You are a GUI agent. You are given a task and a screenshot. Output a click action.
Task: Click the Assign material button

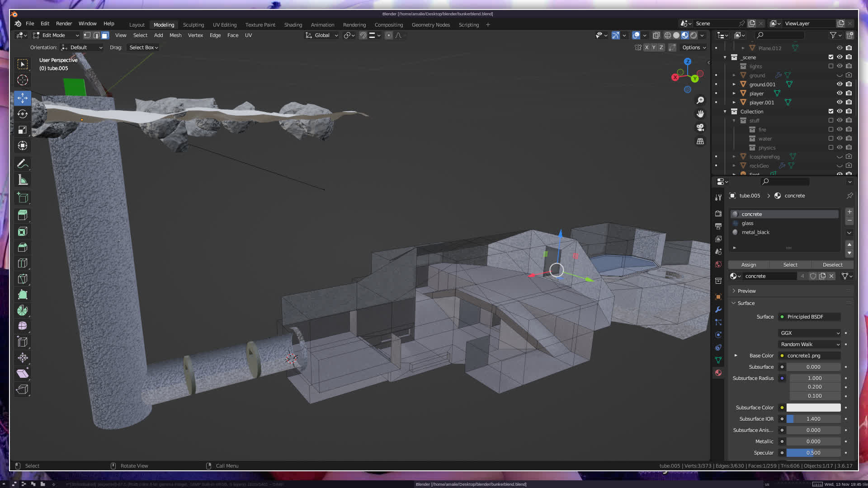coord(749,265)
